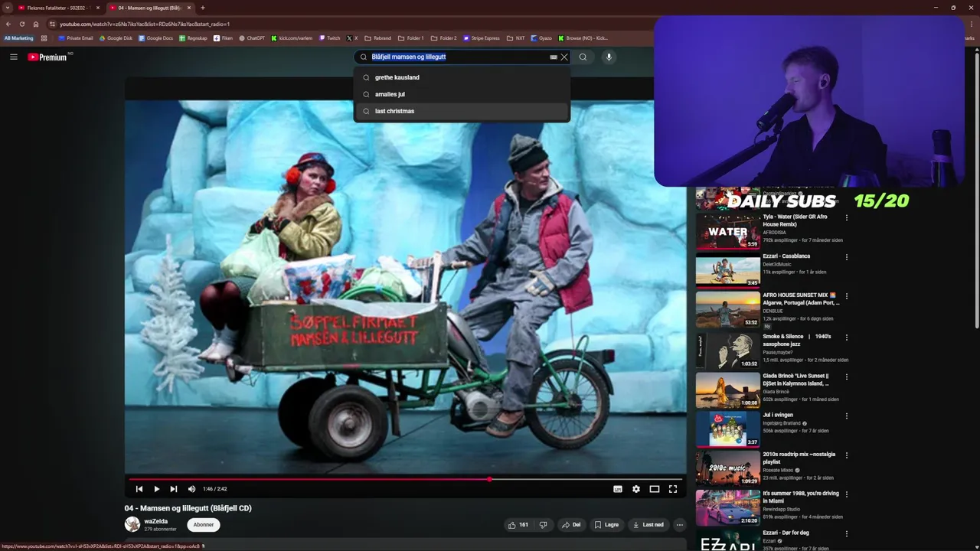Image resolution: width=980 pixels, height=551 pixels.
Task: Open options for Jul i svingen
Action: click(847, 416)
